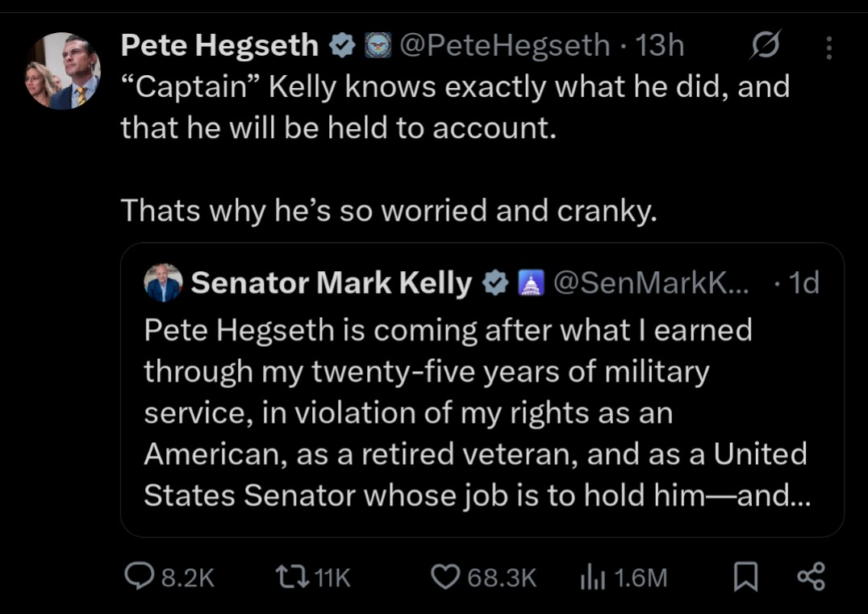Click the Pete Hegseth display name

click(x=219, y=46)
